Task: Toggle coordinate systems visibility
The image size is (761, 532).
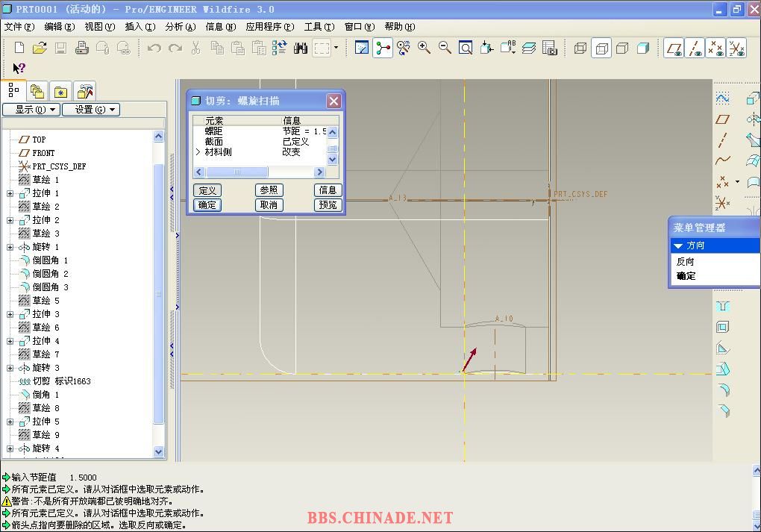Action: 736,48
